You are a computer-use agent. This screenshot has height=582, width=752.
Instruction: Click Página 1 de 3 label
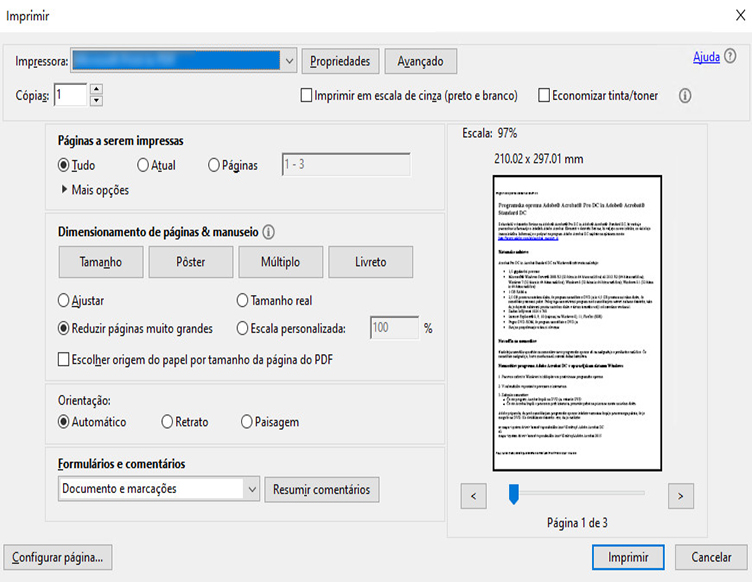577,523
